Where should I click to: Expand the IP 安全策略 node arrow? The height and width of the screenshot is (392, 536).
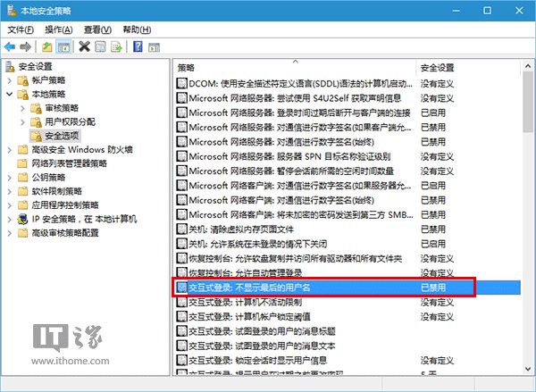[x=10, y=219]
